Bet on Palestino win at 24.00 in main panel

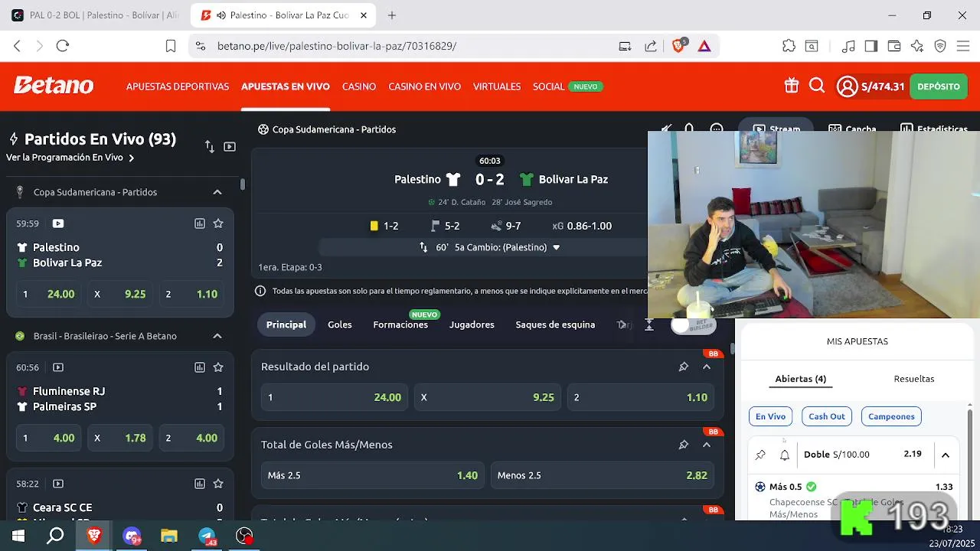[334, 397]
